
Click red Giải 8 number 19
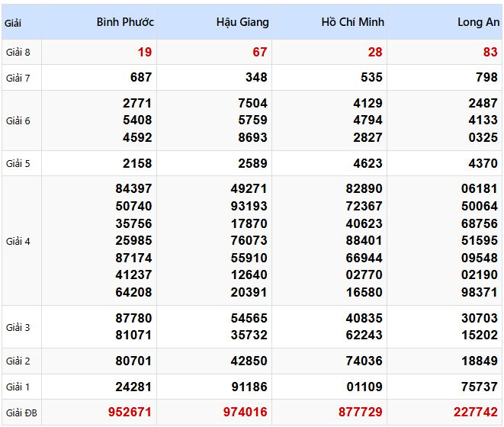145,52
